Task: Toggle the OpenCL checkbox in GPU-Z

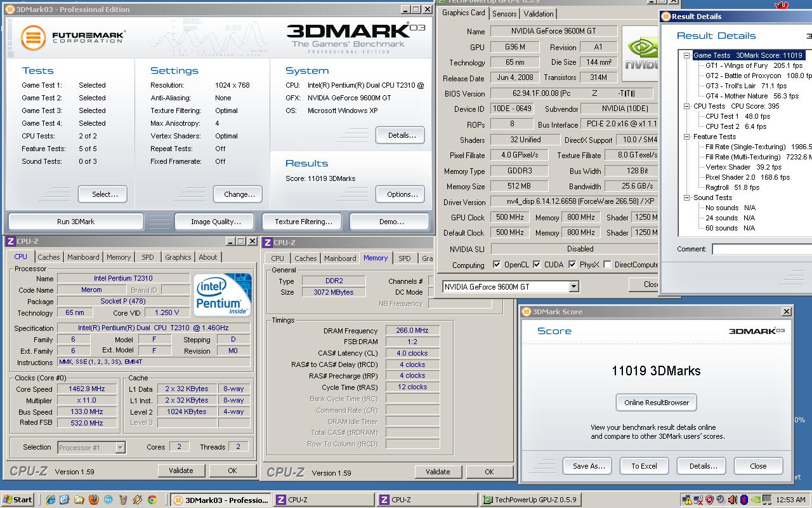Action: pos(497,265)
